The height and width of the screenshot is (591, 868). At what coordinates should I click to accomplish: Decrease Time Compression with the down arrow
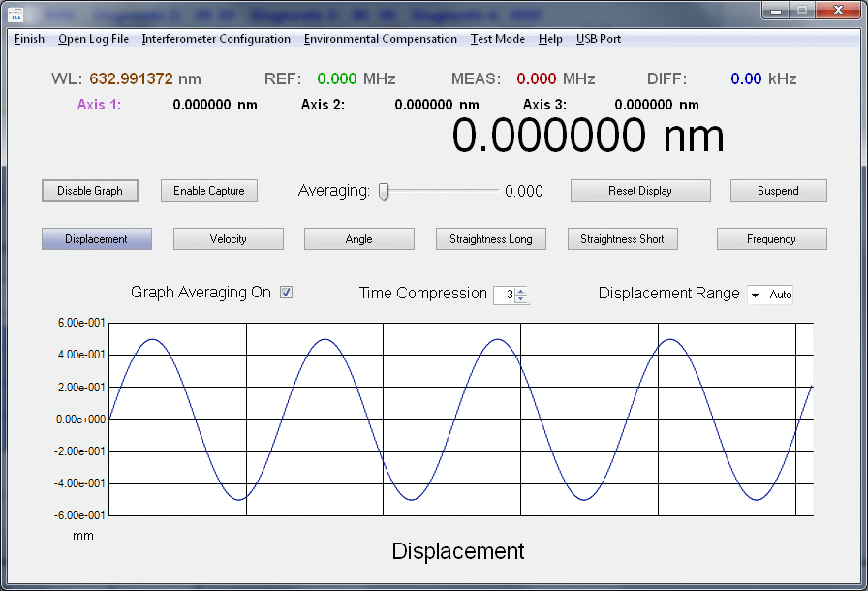coord(521,299)
